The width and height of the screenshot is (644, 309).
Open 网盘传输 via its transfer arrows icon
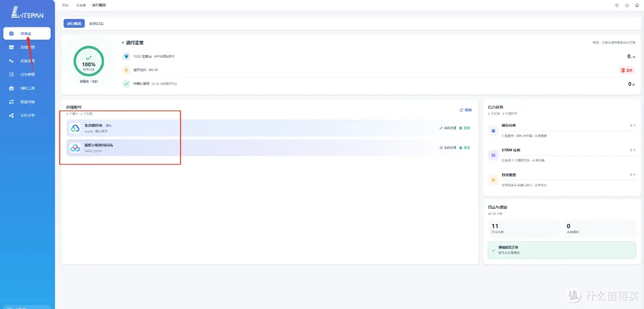11,102
